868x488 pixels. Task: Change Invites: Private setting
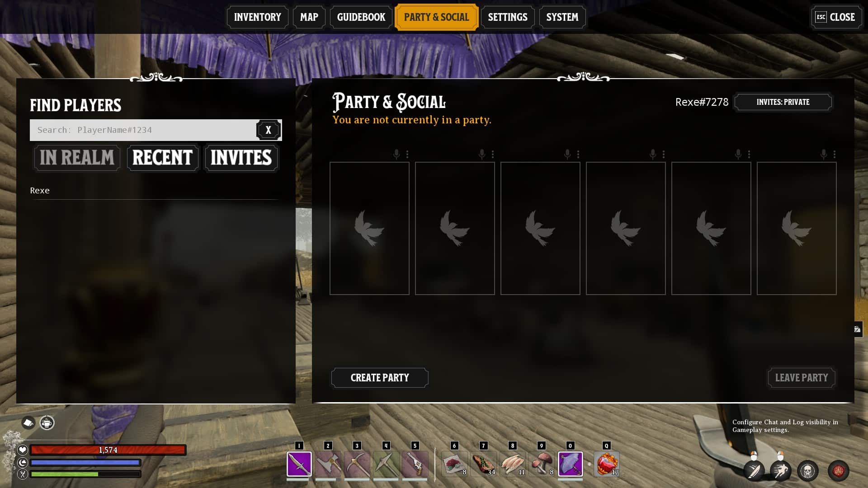(783, 102)
